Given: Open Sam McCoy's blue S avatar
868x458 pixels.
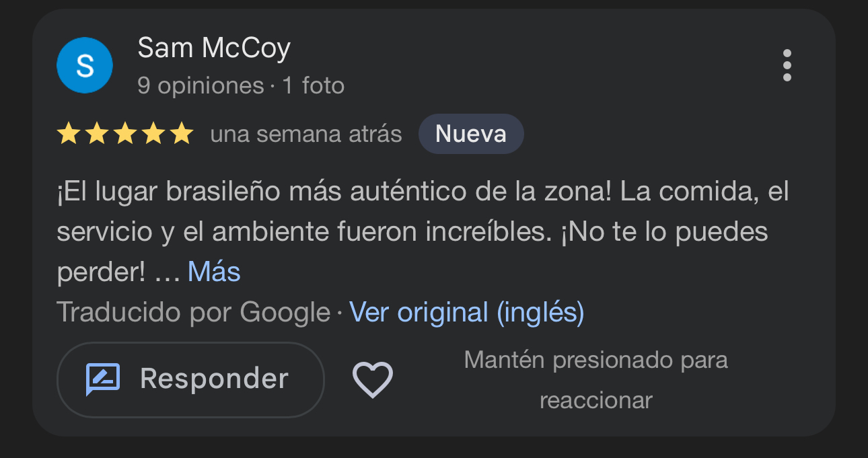Looking at the screenshot, I should point(85,65).
